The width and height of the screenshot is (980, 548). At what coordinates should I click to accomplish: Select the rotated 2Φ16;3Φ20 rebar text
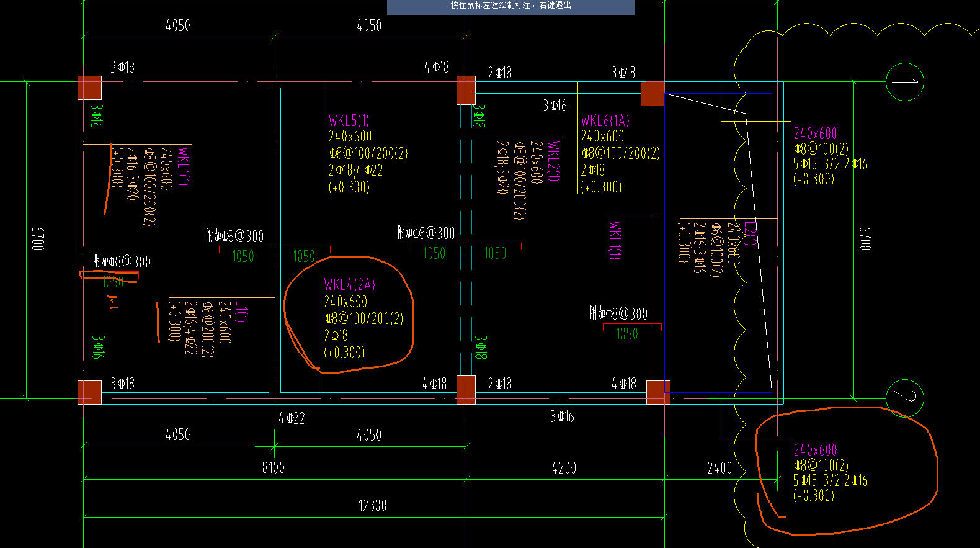(132, 173)
